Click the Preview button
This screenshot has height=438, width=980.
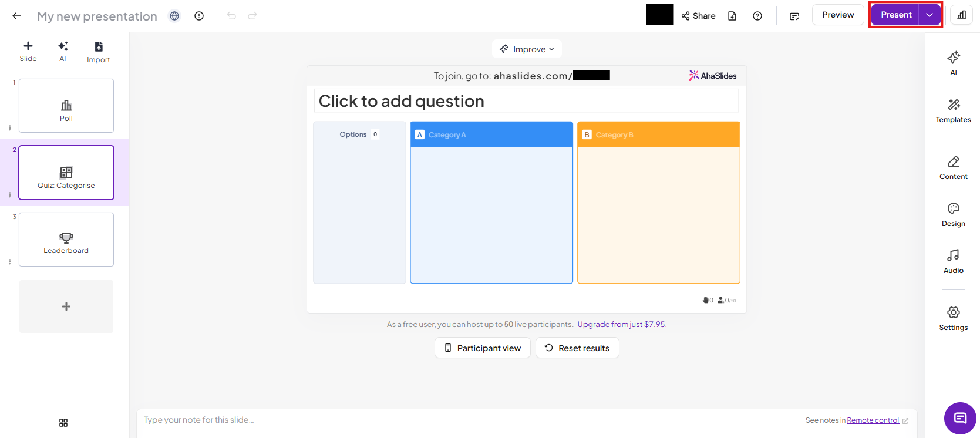click(837, 15)
